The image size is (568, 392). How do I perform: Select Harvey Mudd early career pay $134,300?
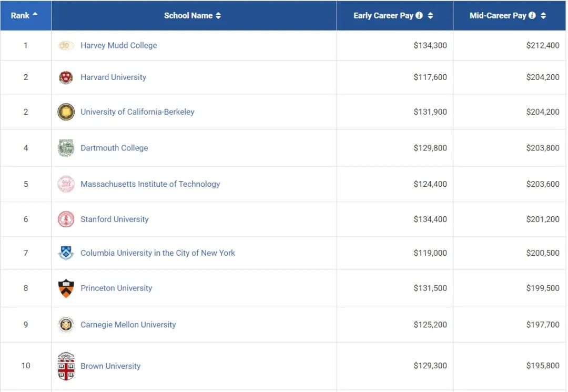point(430,45)
